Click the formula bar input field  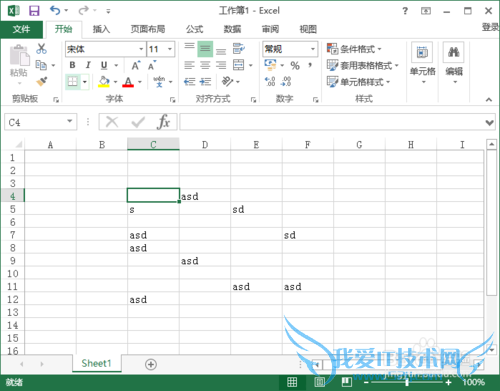pyautogui.click(x=332, y=122)
